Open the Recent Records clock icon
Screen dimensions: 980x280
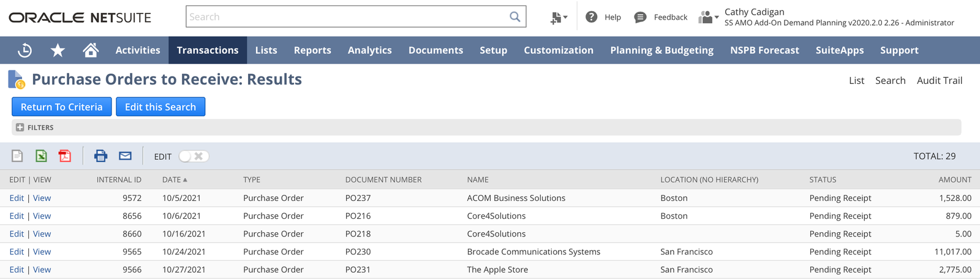coord(25,50)
